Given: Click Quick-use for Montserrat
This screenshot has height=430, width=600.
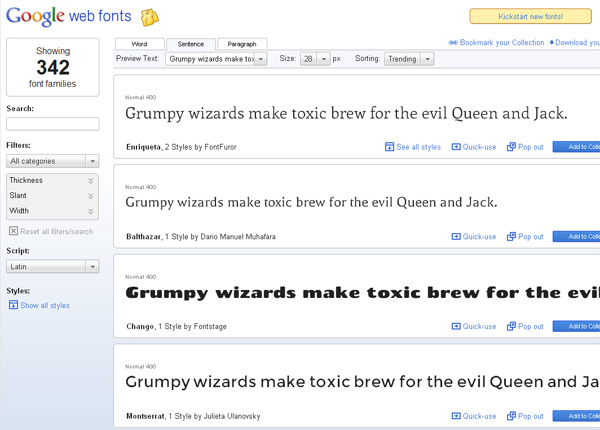Looking at the screenshot, I should point(479,416).
